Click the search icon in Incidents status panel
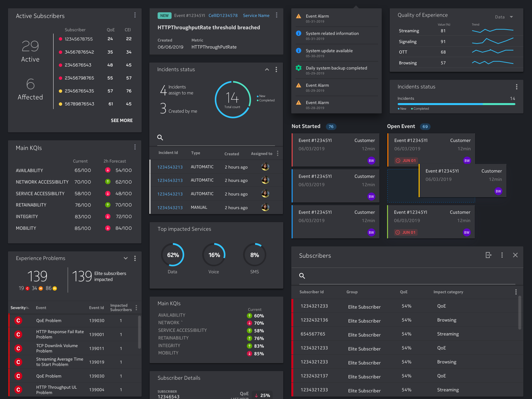Screen dimensions: 532x399 (160, 137)
